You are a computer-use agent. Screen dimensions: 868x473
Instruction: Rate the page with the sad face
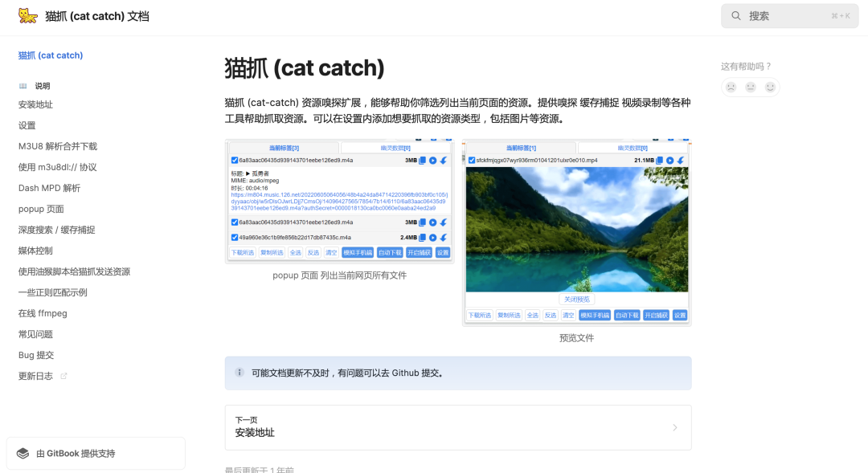point(731,87)
